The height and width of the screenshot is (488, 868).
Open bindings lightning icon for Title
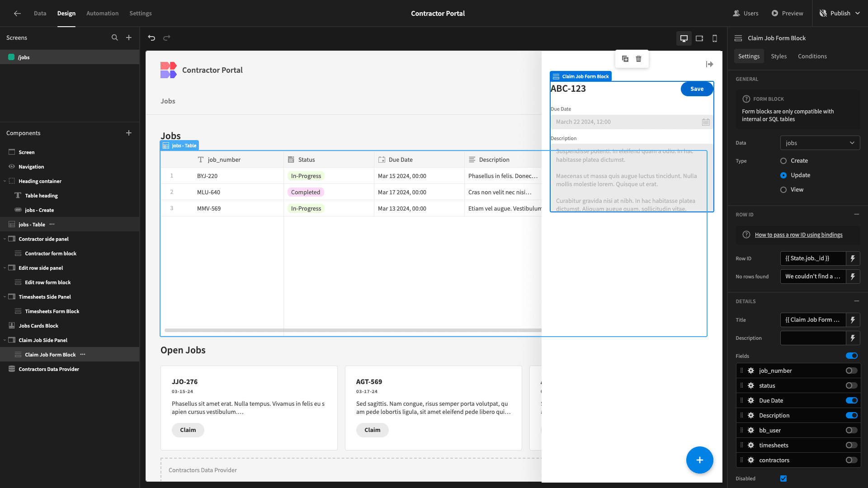coord(853,320)
